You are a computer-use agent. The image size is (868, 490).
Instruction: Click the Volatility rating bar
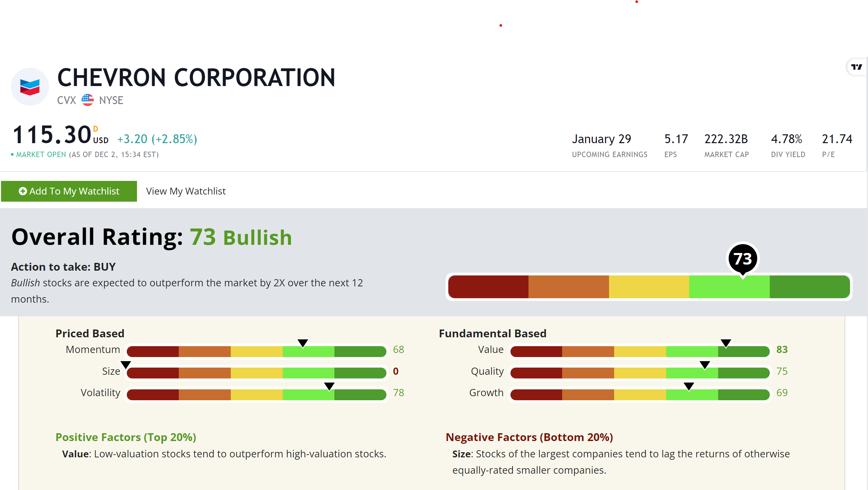(257, 395)
